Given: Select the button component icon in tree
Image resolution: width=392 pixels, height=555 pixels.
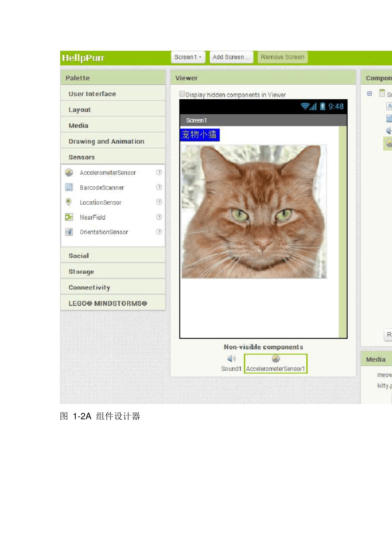Looking at the screenshot, I should [x=389, y=119].
